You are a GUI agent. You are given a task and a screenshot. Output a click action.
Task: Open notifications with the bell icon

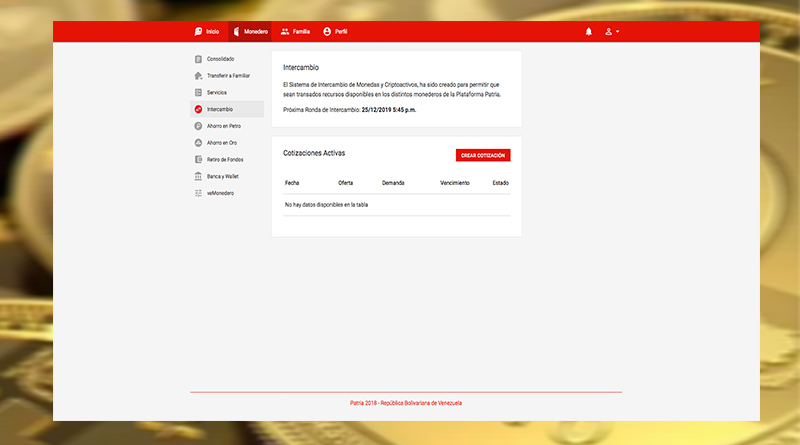coord(588,32)
